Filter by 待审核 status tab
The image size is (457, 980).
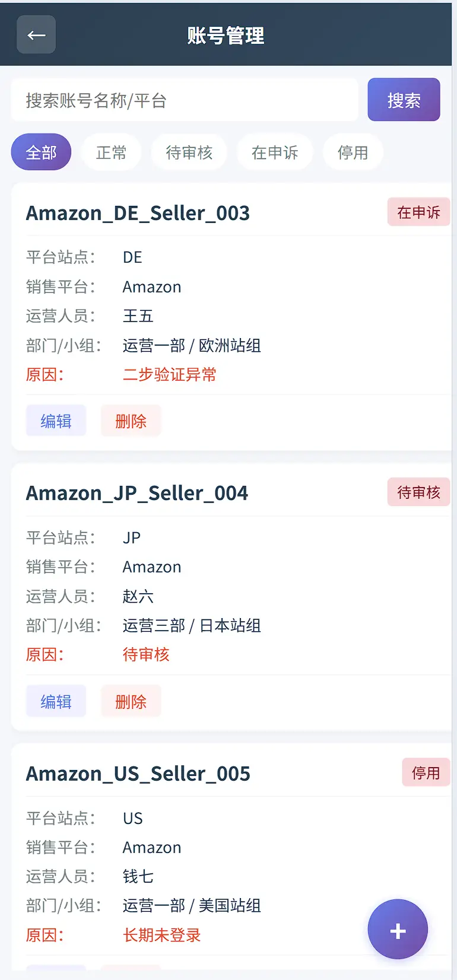189,152
